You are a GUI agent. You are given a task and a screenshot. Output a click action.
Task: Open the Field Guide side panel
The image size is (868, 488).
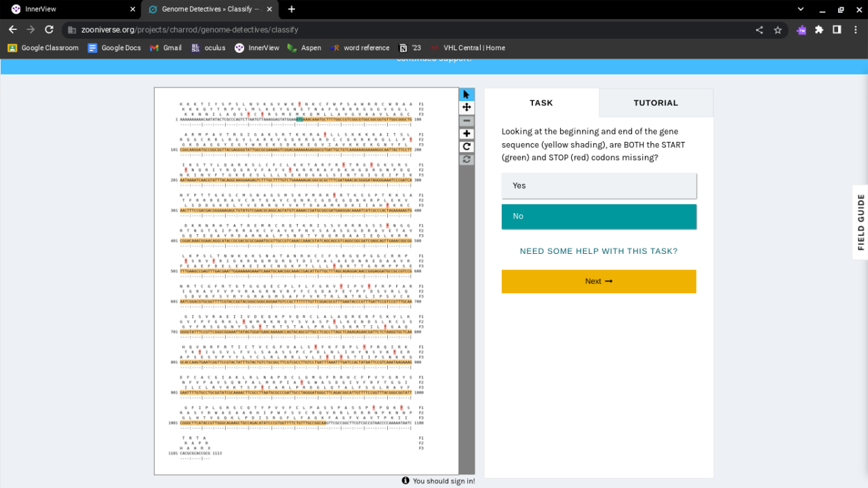(861, 222)
